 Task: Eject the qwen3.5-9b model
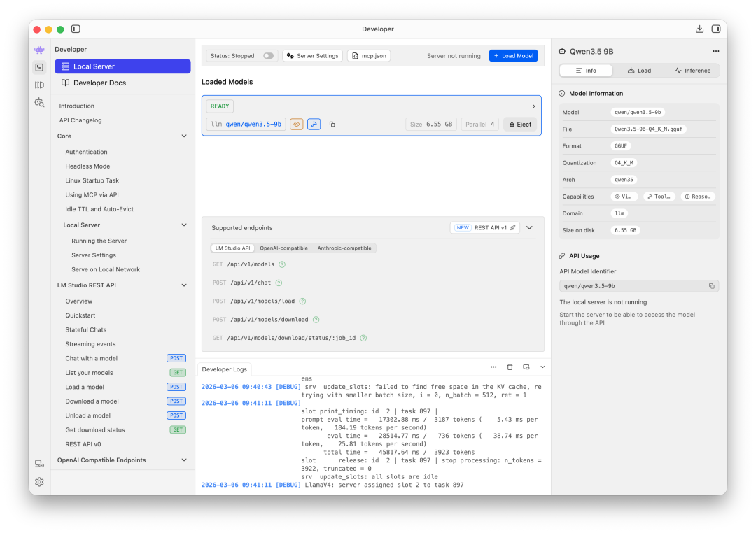coord(520,125)
